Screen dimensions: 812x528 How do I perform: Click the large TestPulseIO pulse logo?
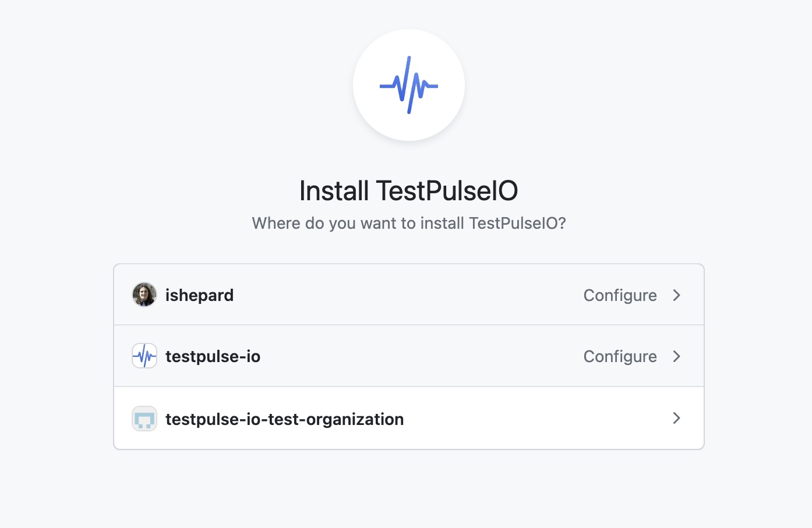(x=409, y=85)
